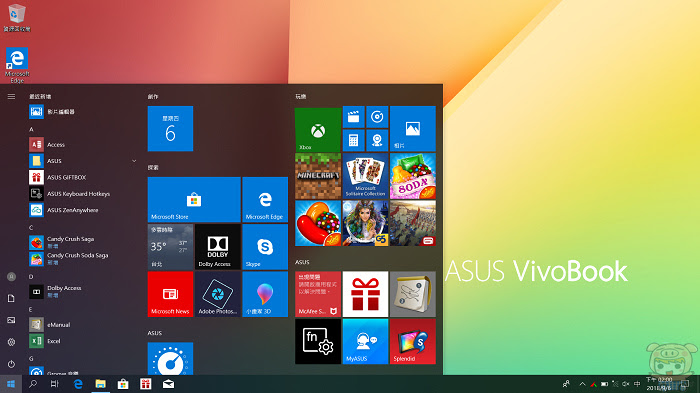Click the Power button in Start sidebar
700x393 pixels.
pyautogui.click(x=11, y=364)
